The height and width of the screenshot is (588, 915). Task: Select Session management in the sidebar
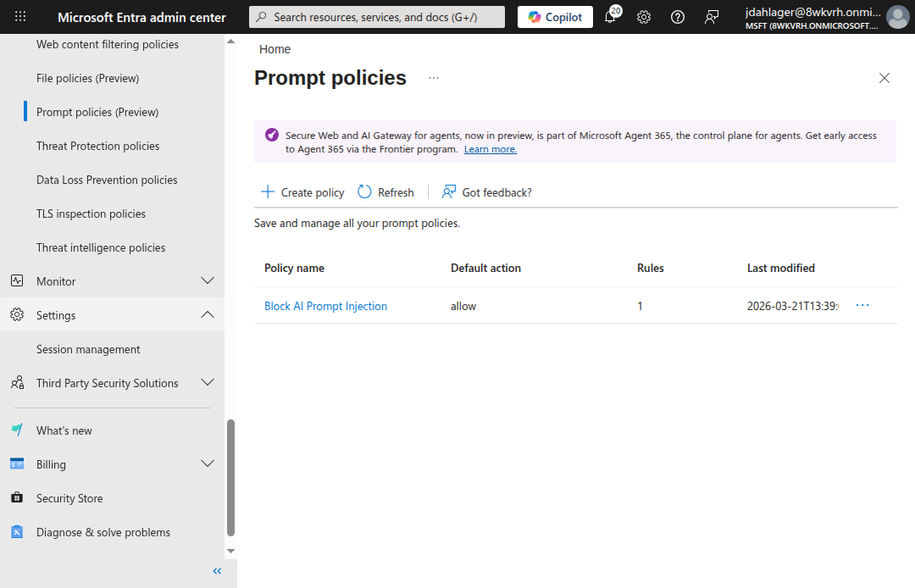coord(88,348)
